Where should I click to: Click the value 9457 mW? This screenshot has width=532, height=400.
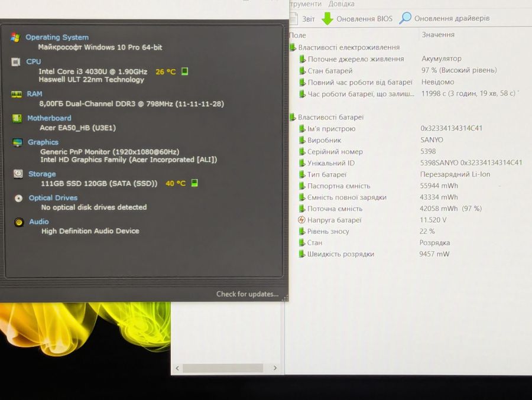434,254
